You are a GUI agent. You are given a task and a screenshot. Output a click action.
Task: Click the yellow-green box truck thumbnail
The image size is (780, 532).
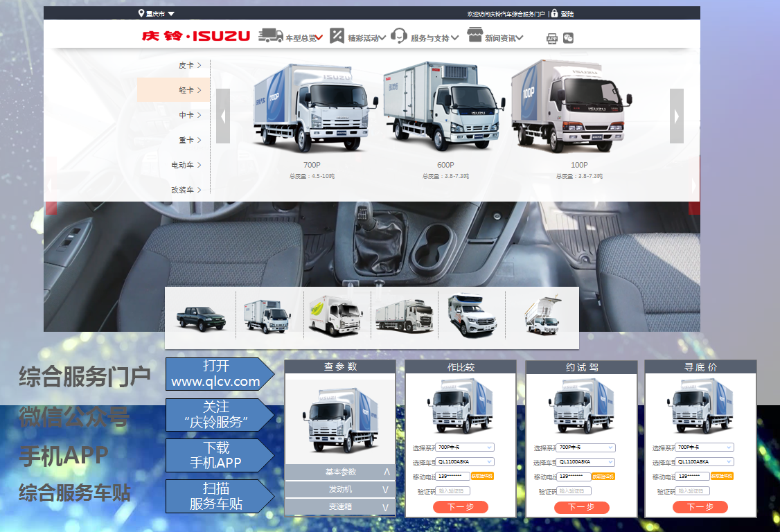coord(335,315)
